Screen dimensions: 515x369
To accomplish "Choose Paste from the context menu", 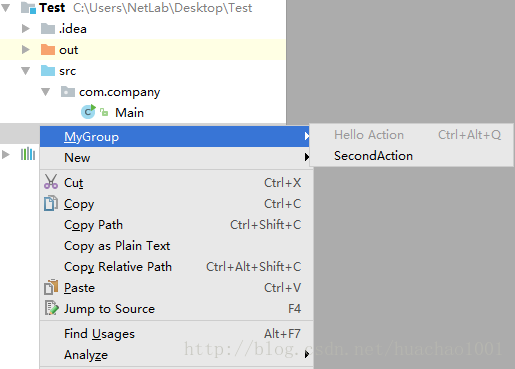I will (x=176, y=288).
